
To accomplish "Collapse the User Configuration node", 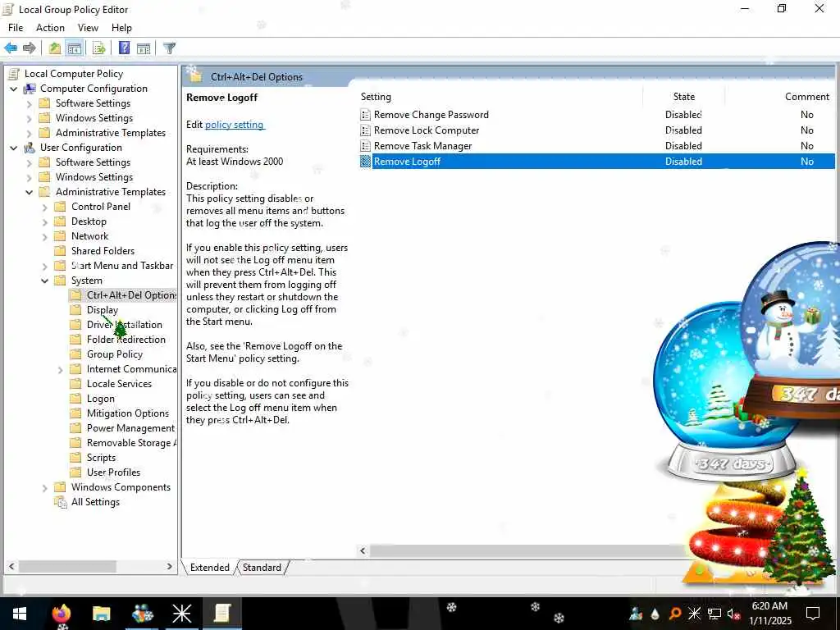I will pyautogui.click(x=14, y=148).
